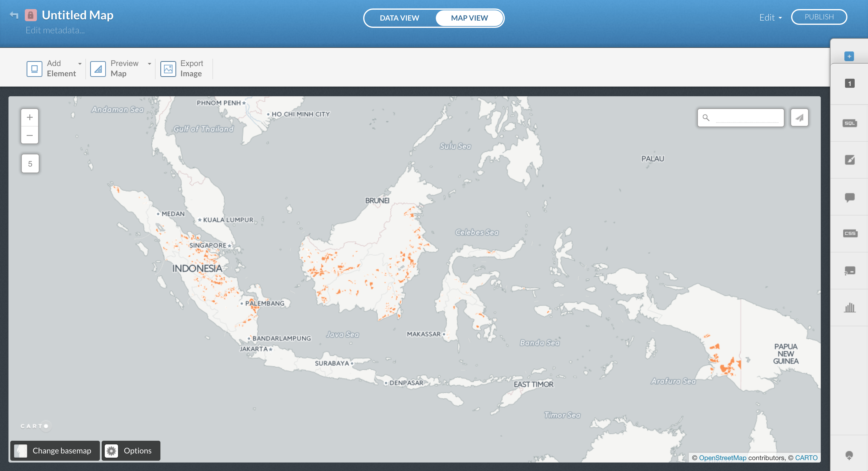Screen dimensions: 868x471
Task: Click the basemap thumbnail swatch
Action: coord(21,450)
